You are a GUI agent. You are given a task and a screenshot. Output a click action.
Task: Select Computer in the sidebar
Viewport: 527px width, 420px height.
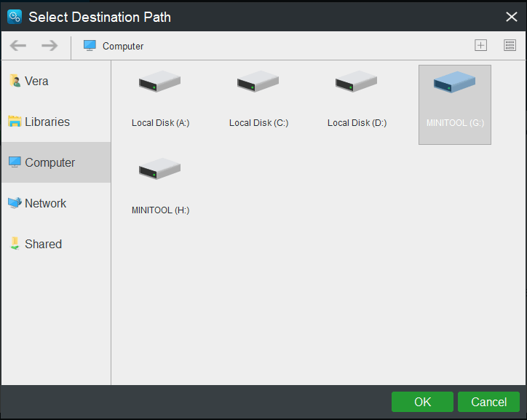pos(56,162)
